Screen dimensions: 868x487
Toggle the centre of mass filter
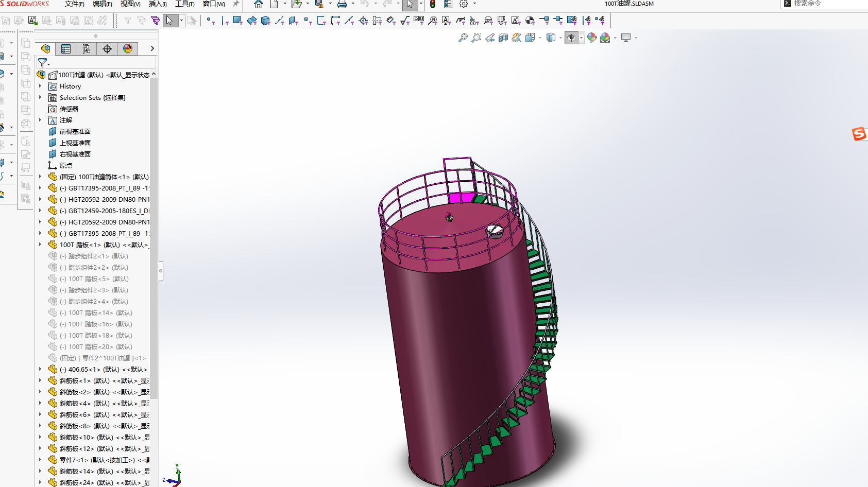[x=530, y=21]
